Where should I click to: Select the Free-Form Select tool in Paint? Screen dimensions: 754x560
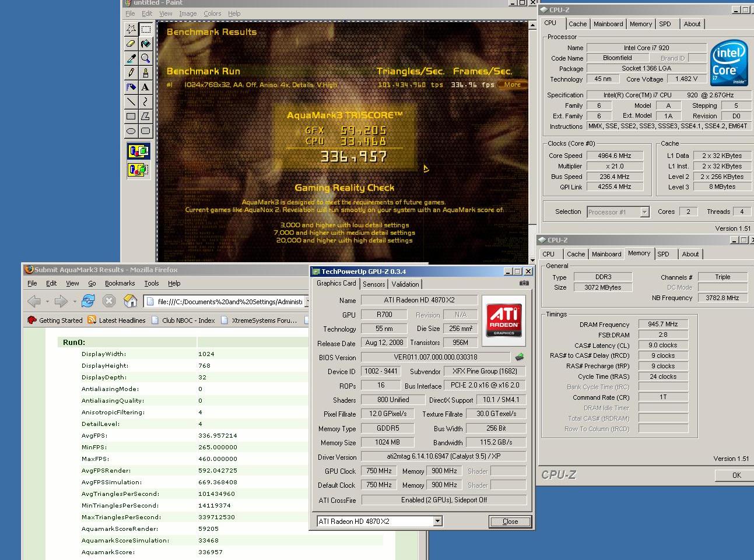[131, 29]
